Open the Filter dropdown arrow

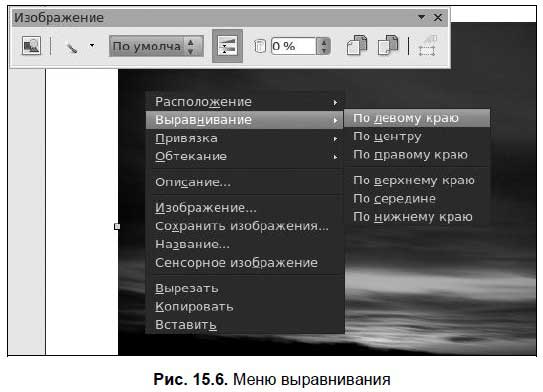pos(92,45)
